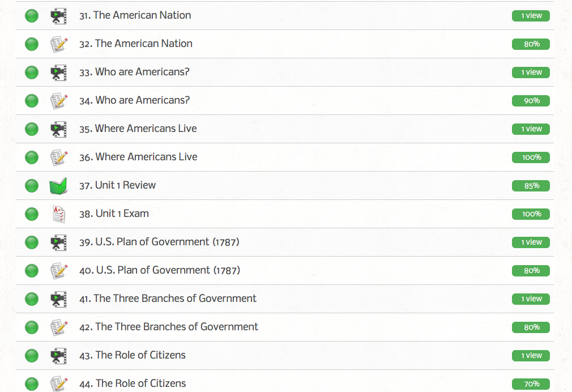Click A+ exam icon for Unit 1 Exam
The height and width of the screenshot is (392, 572).
[x=58, y=214]
